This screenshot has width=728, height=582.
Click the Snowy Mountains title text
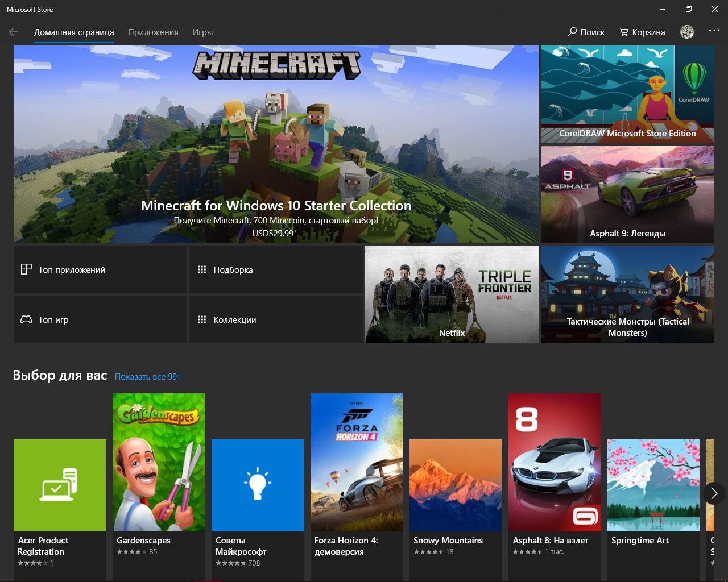[448, 541]
